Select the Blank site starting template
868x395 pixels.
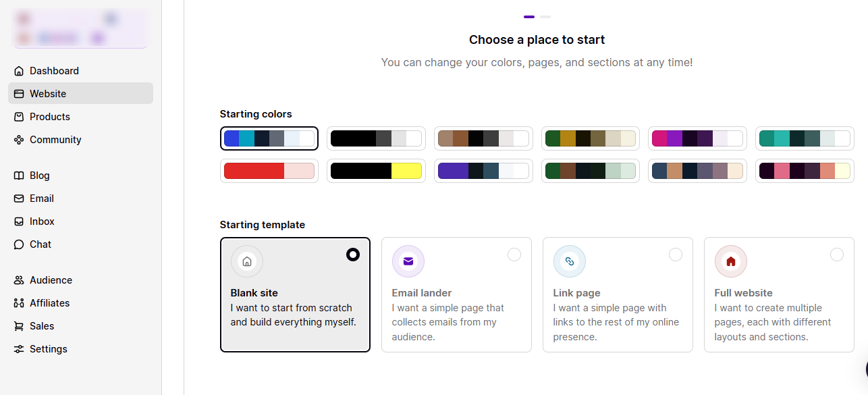click(295, 295)
